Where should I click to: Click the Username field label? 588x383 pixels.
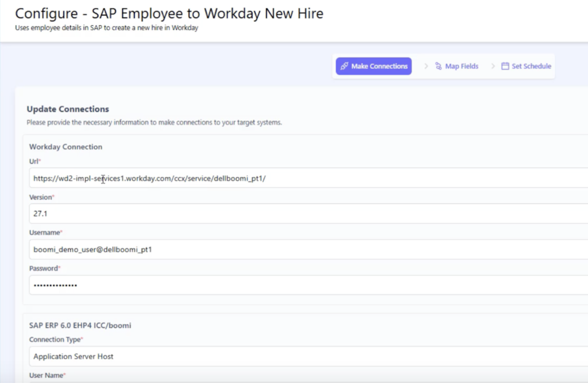[x=45, y=233]
